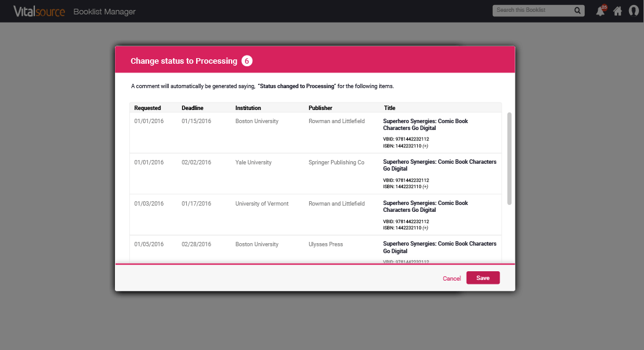Click the Deadline column header
The image size is (644, 350).
click(192, 108)
